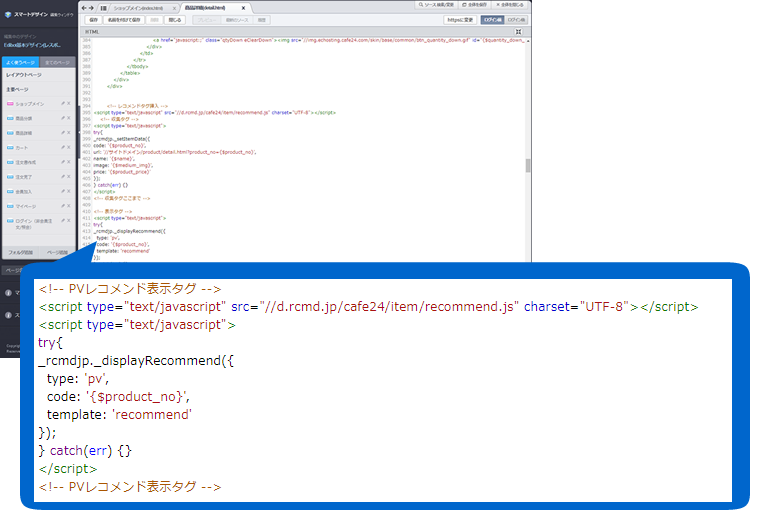Click 全体を保存 at the top right
Image resolution: width=760 pixels, height=512 pixels.
click(475, 4)
